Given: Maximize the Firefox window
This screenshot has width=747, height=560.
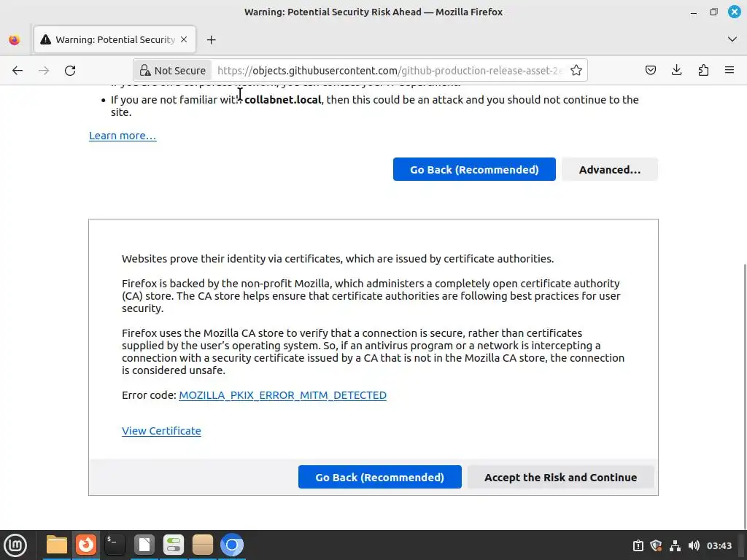Looking at the screenshot, I should pos(713,12).
